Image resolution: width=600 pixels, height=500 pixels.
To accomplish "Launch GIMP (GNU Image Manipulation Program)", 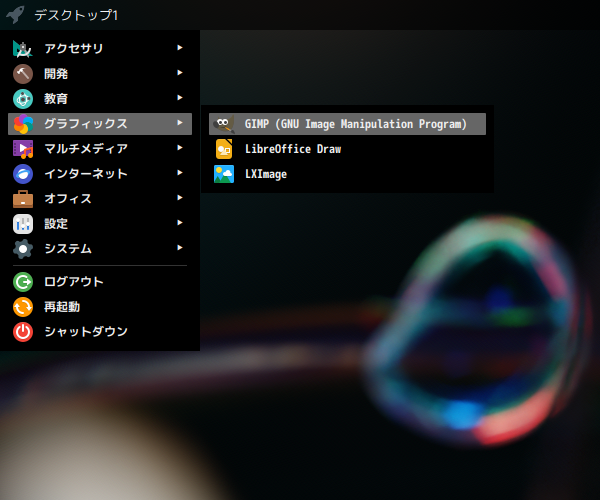I will pyautogui.click(x=347, y=124).
